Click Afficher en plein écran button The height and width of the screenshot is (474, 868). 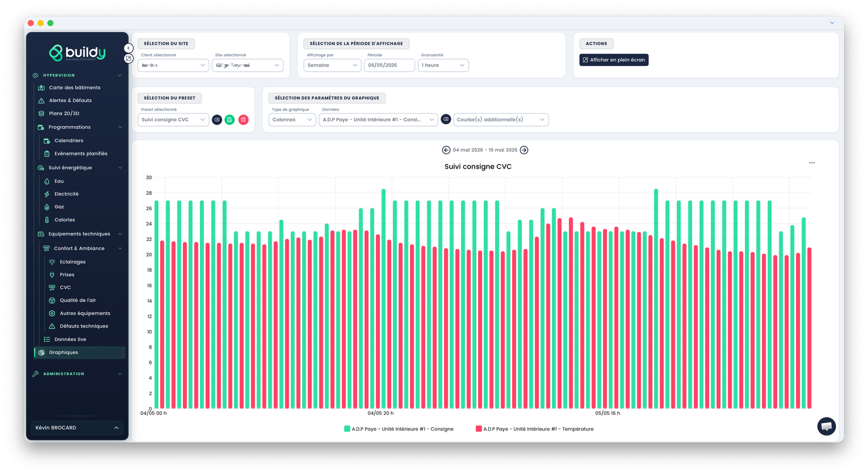pos(614,60)
